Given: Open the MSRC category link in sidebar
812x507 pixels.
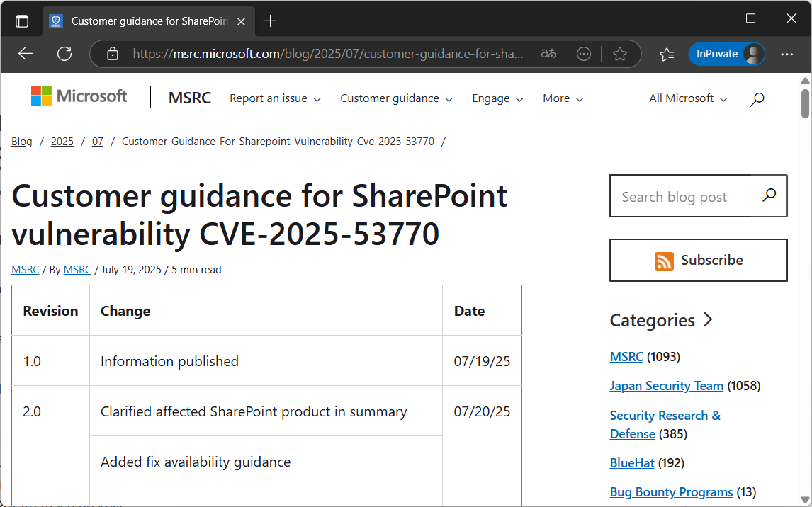Looking at the screenshot, I should (x=626, y=356).
